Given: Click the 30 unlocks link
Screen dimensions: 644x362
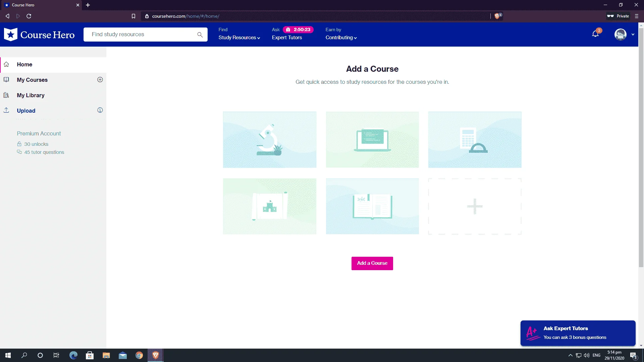Looking at the screenshot, I should point(36,144).
